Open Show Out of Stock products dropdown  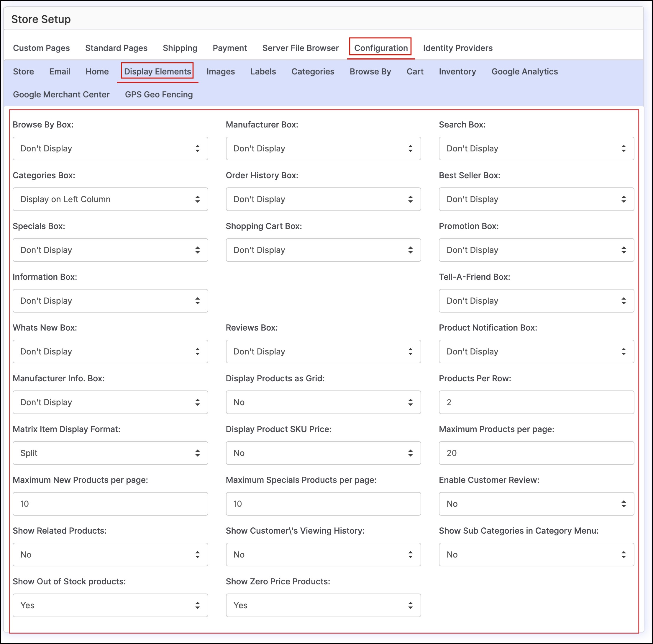pyautogui.click(x=110, y=605)
